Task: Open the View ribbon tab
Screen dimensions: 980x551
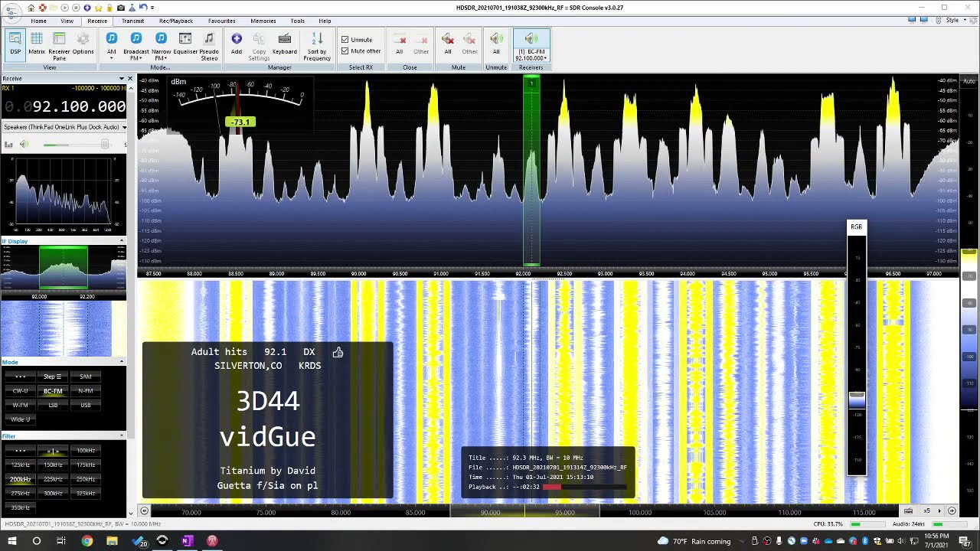Action: (67, 21)
